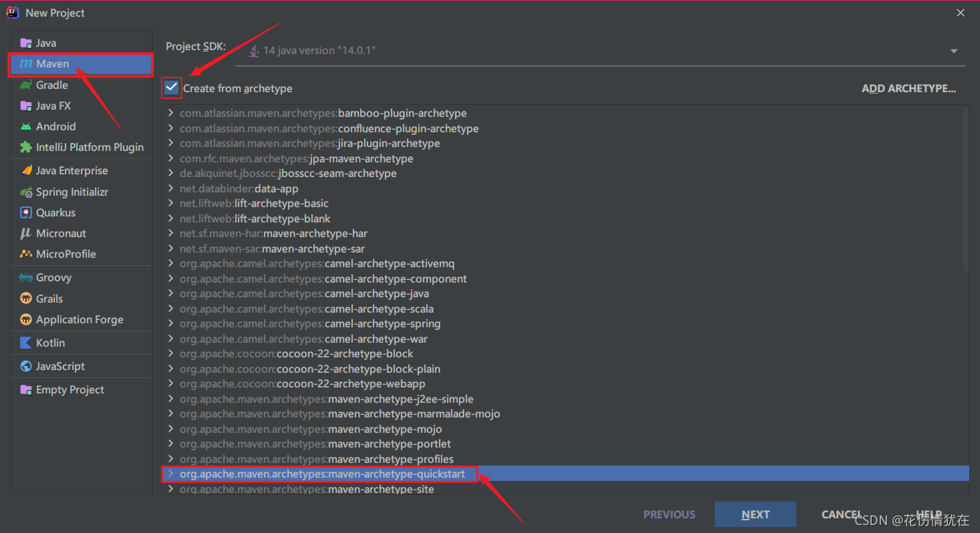Click the Maven 'm' icon in sidebar
The height and width of the screenshot is (533, 980).
(26, 64)
